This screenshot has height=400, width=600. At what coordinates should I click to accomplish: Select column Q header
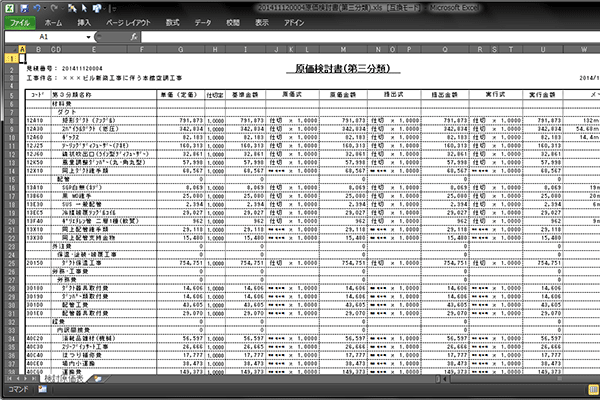[445, 49]
